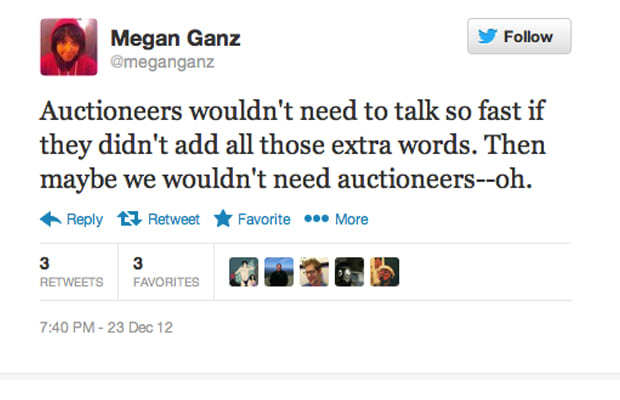The width and height of the screenshot is (620, 400).
Task: Open first user avatar with boxer image
Action: 244,272
